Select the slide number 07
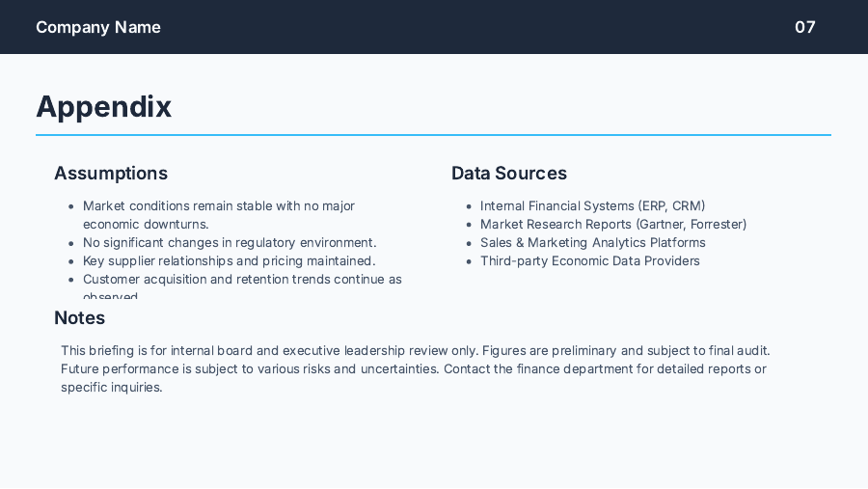 pyautogui.click(x=804, y=27)
